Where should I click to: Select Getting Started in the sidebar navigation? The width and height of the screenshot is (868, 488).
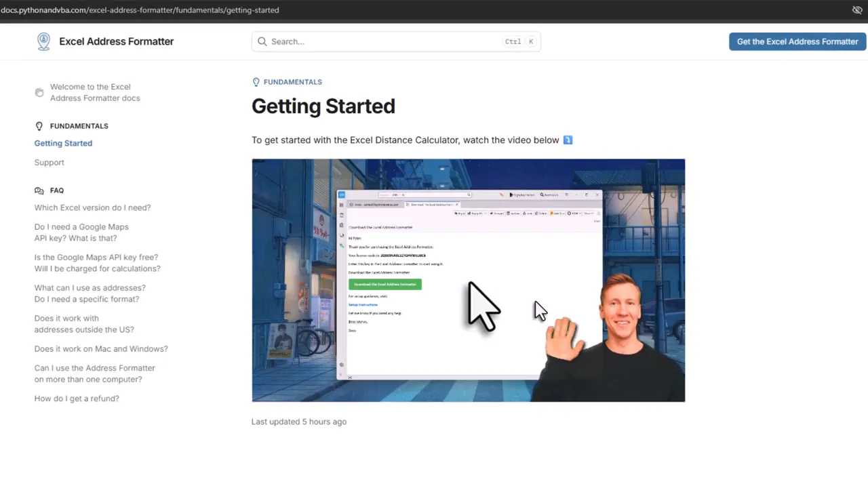point(63,143)
